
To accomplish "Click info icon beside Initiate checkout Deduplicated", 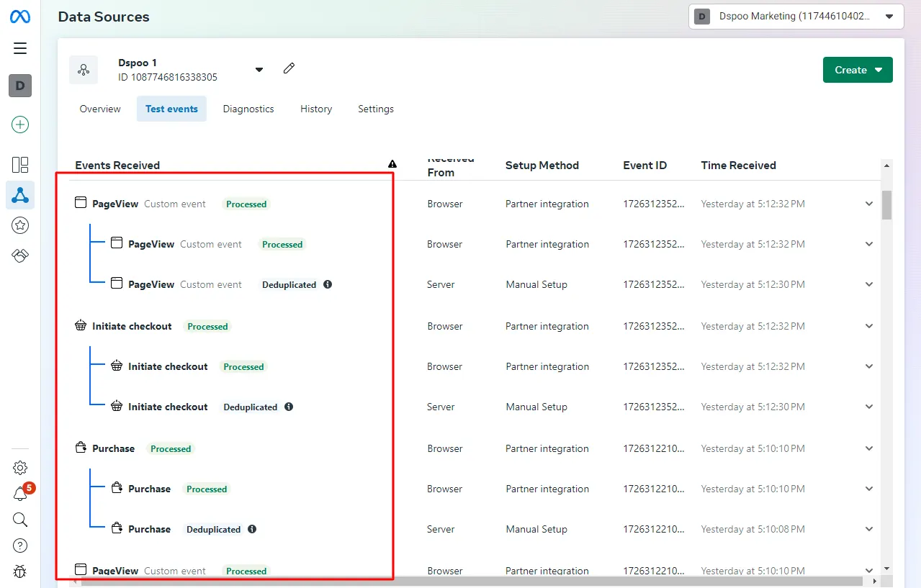I will [x=289, y=407].
